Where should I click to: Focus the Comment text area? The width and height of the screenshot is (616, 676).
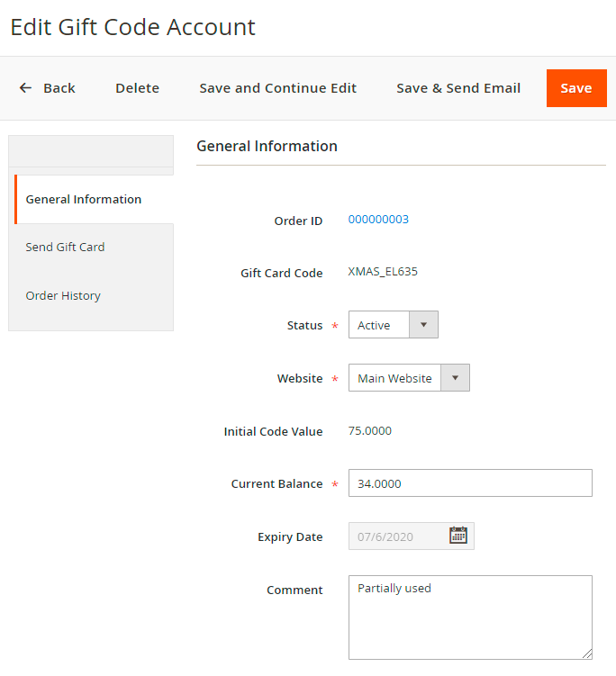click(469, 617)
